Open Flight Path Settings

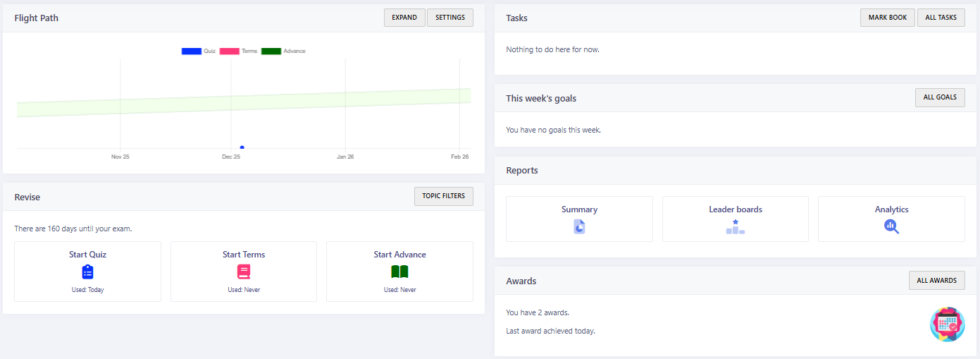(450, 18)
